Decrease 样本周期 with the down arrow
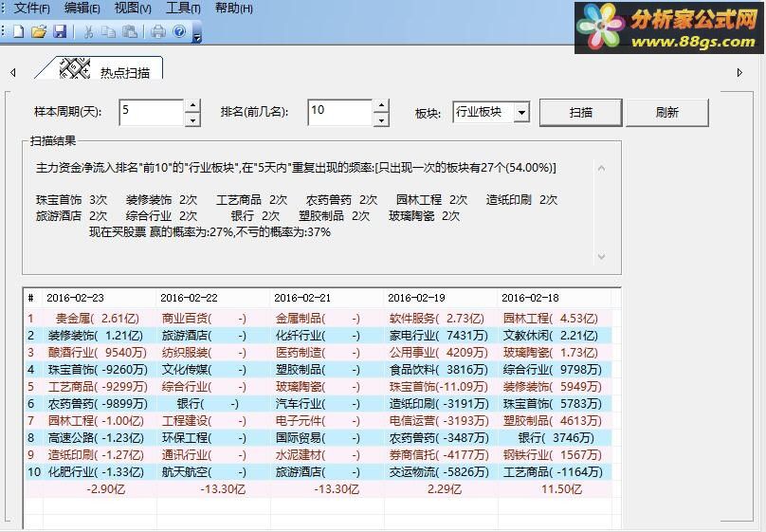 193,119
